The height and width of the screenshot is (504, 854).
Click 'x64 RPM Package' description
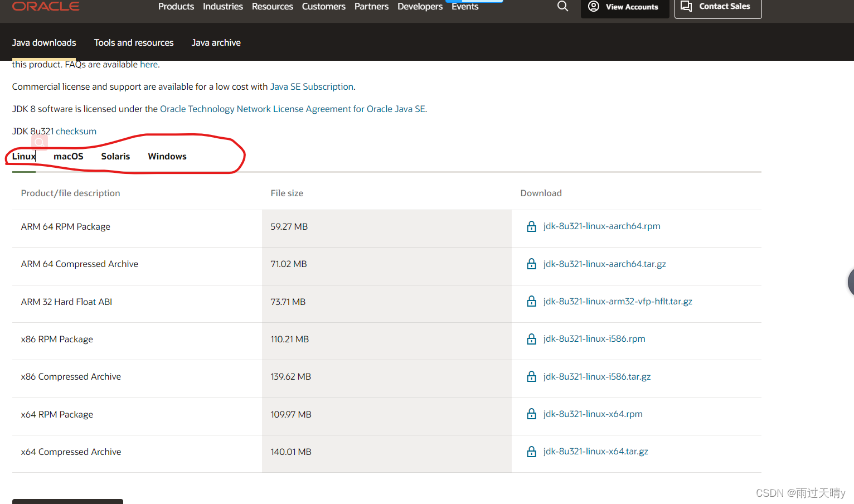point(57,414)
